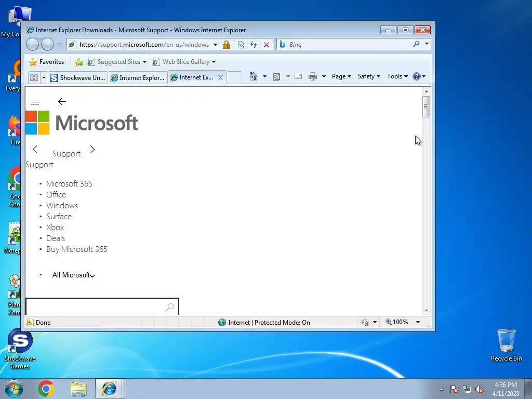
Task: Open the Page menu
Action: tap(341, 76)
